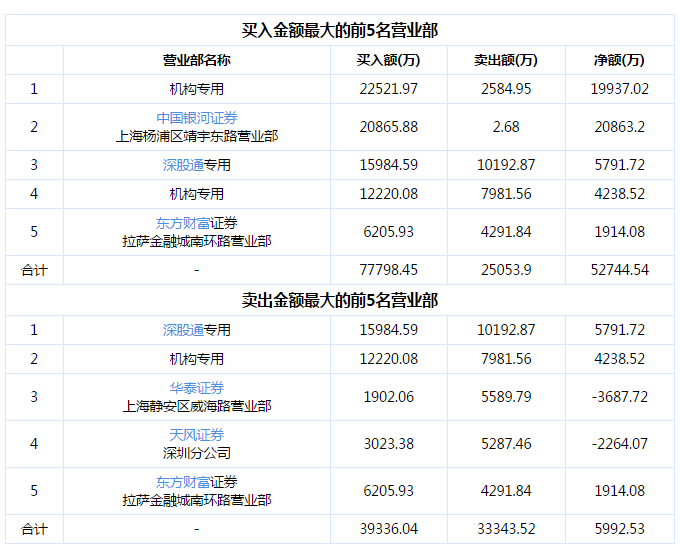Viewport: 683px width, 552px height.
Task: Select buy amount 1902.06
Action: [x=389, y=397]
